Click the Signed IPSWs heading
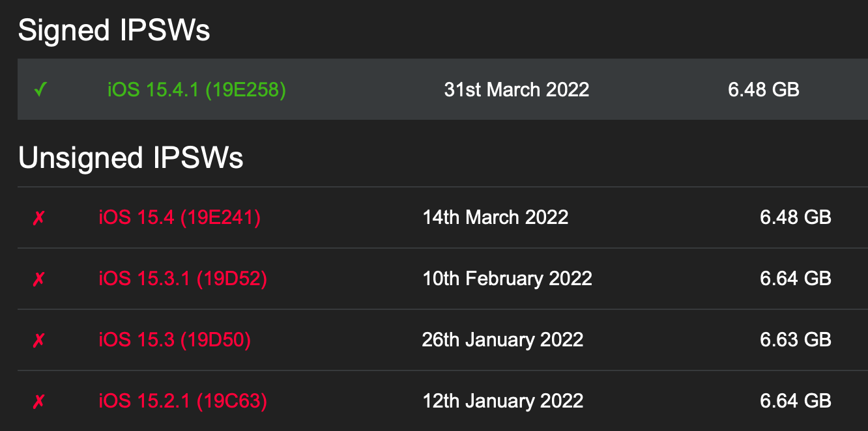868x431 pixels. (114, 31)
